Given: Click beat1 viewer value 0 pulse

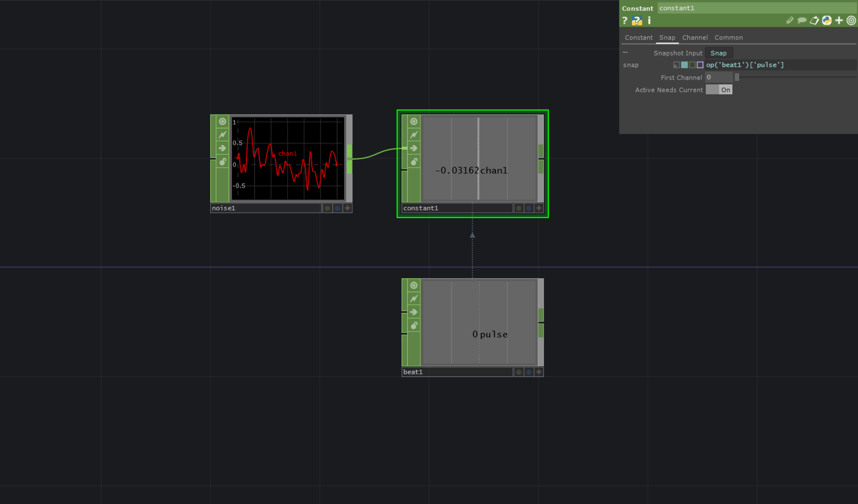Looking at the screenshot, I should (x=490, y=335).
